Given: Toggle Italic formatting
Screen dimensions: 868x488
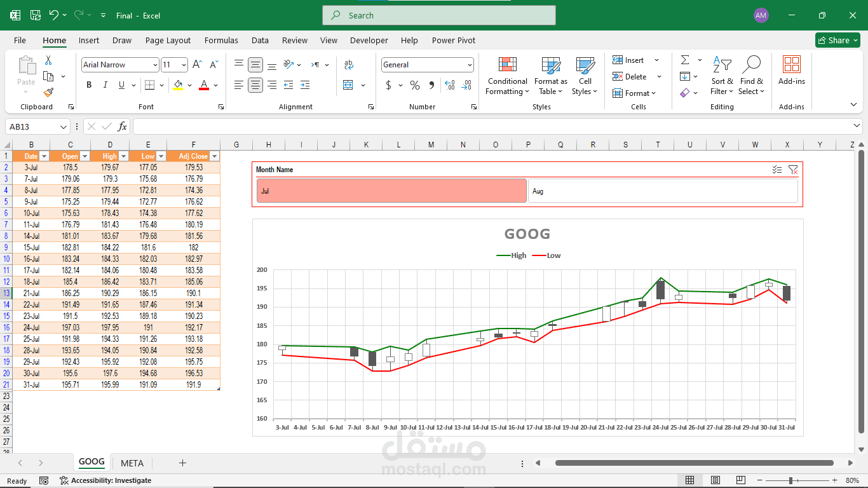Looking at the screenshot, I should (105, 85).
